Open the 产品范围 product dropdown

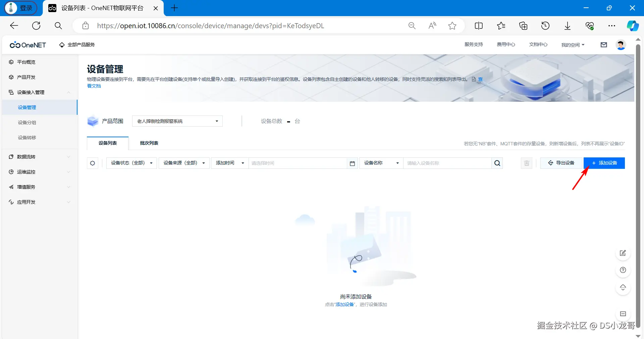coord(177,121)
